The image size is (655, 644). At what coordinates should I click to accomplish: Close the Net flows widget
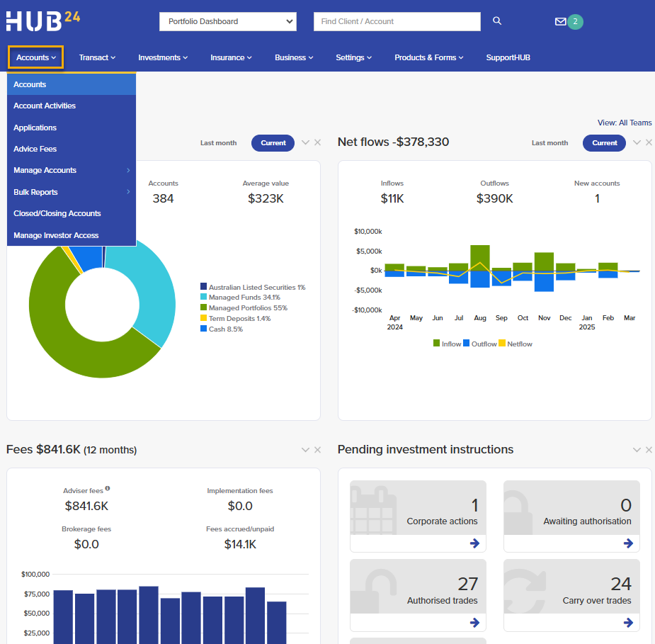[x=649, y=142]
